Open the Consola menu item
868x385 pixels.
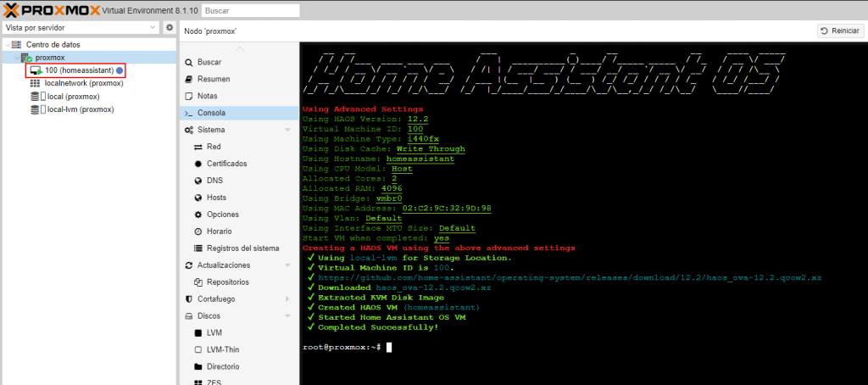pyautogui.click(x=239, y=113)
